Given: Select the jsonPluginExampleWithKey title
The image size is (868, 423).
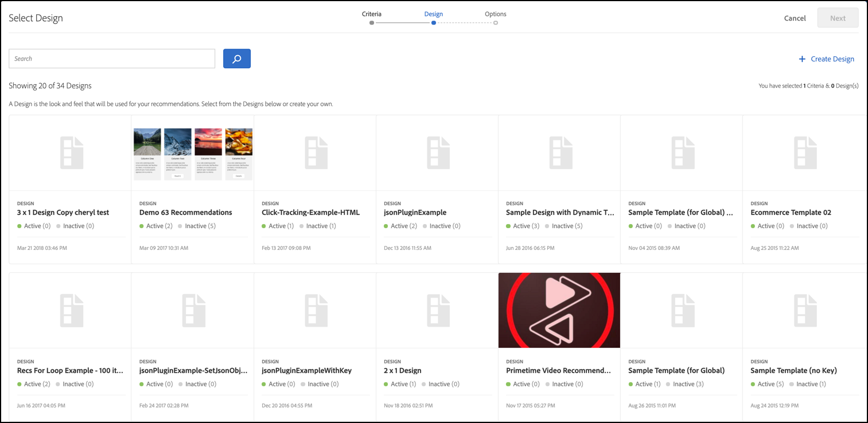Looking at the screenshot, I should [307, 371].
